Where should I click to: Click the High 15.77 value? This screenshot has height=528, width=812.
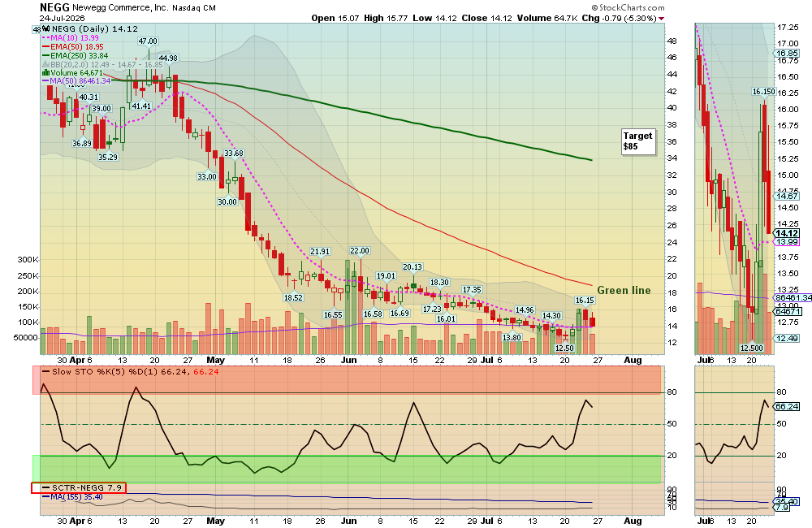pos(386,18)
